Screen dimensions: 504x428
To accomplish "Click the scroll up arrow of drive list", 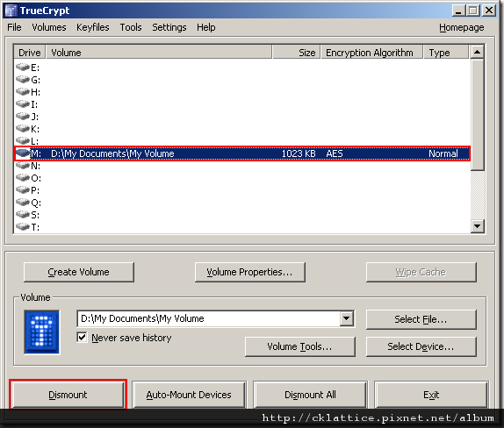I will click(478, 52).
